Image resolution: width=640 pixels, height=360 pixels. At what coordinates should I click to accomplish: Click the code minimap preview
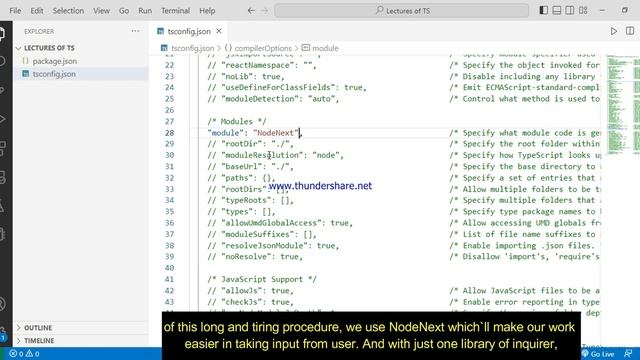tap(622, 104)
